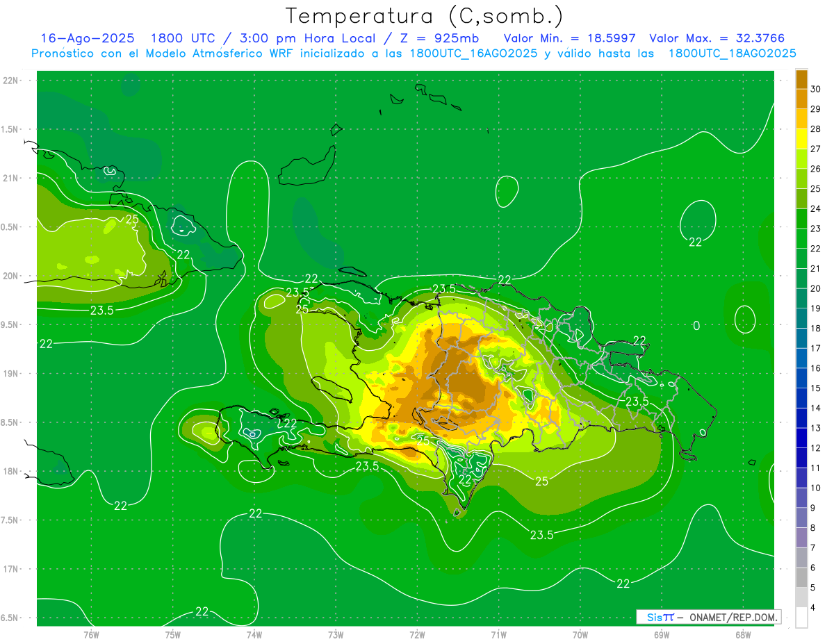Click the '68W' longitude axis label

click(x=743, y=635)
